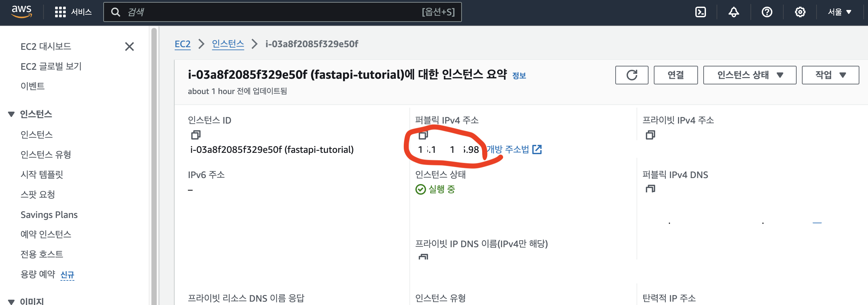Copy the 퍼블릭 IPv4 주소
The image size is (868, 305).
coord(423,135)
